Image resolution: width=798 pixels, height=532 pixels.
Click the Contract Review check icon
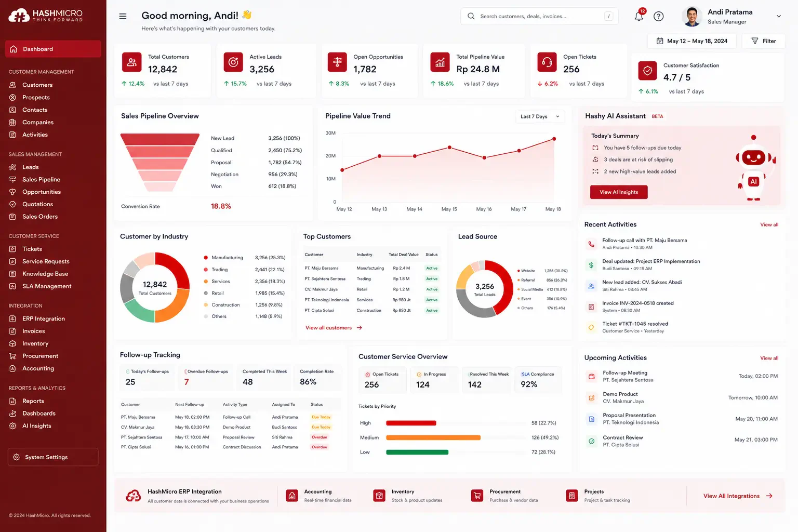[591, 441]
